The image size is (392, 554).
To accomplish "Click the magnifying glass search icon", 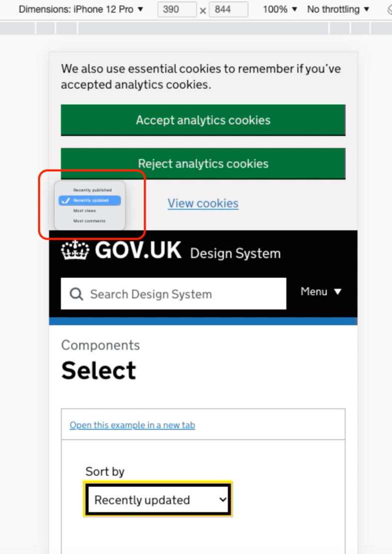I will [x=76, y=294].
